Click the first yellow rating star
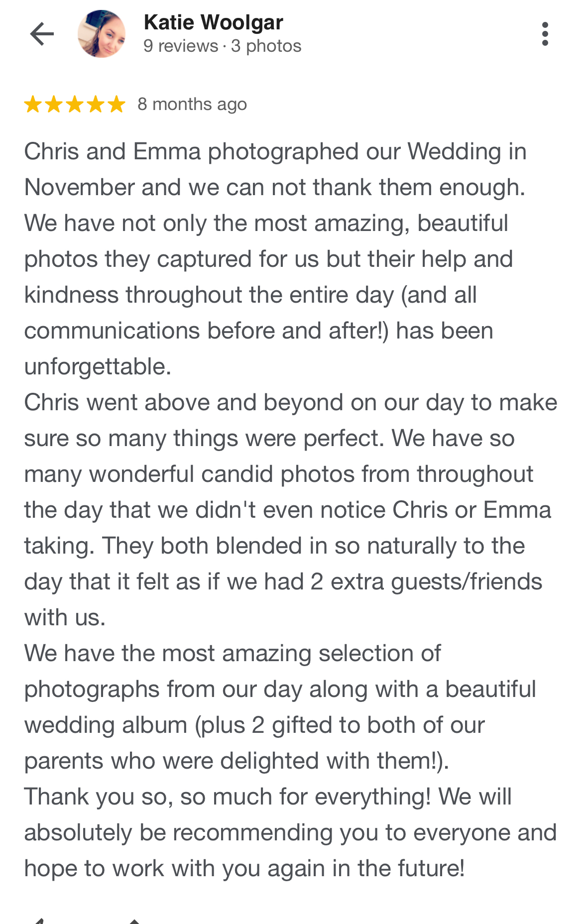This screenshot has width=587, height=924. coord(33,105)
